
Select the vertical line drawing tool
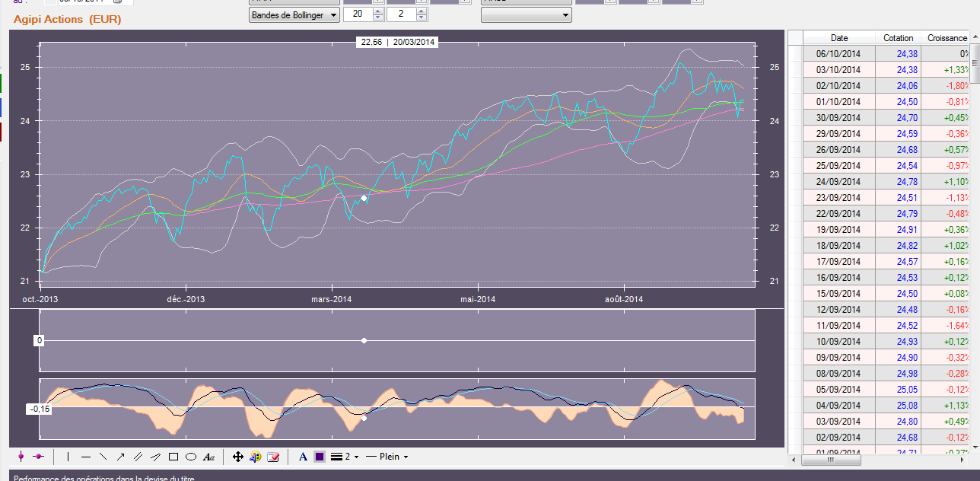pos(68,457)
